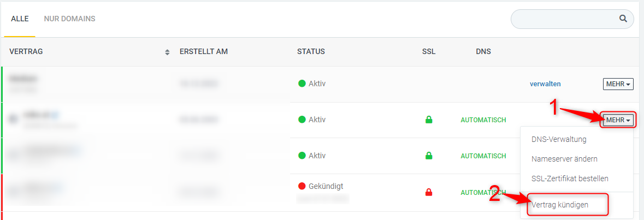Screen dimensions: 644x220
Task: Click green Aktiv status dot in first row
Action: tap(302, 84)
